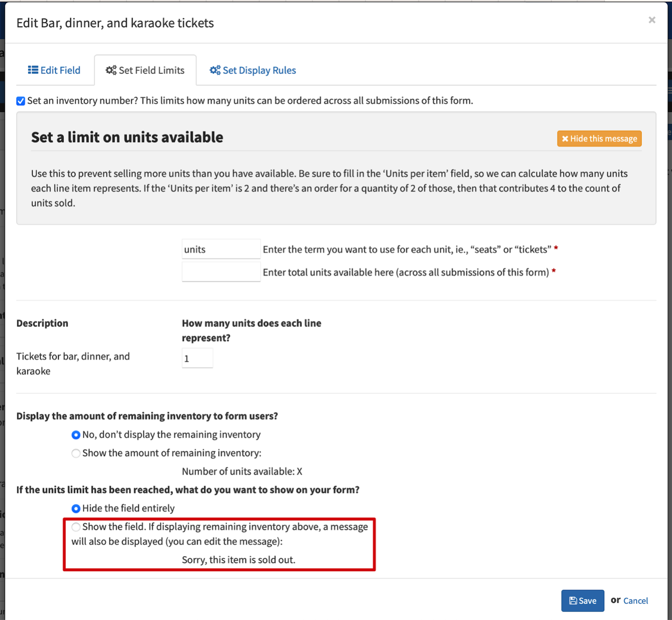Screen dimensions: 672x620
Task: Open the Set Display Rules tab
Action: [253, 70]
